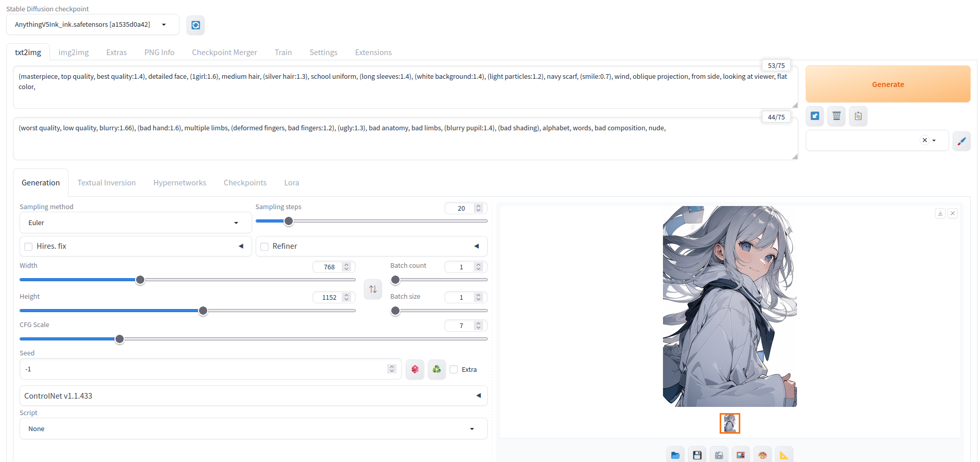The width and height of the screenshot is (980, 462).
Task: Click the refresh checkpoint list icon
Action: (x=195, y=25)
